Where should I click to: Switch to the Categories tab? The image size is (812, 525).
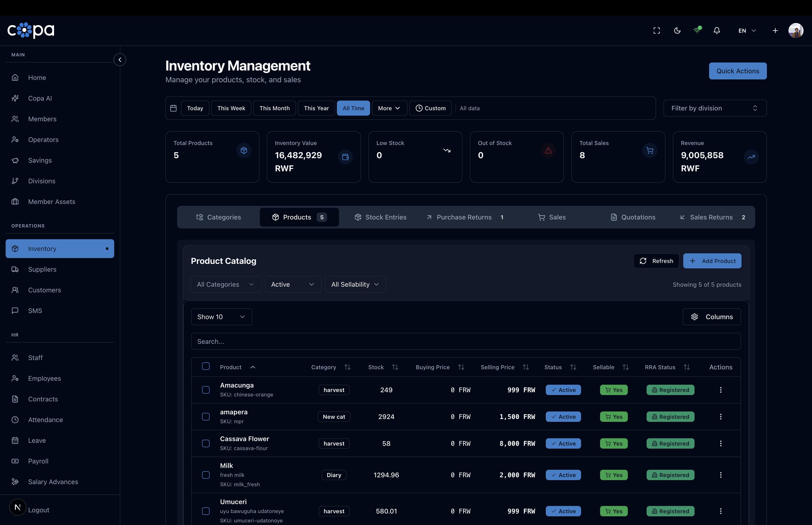point(219,217)
